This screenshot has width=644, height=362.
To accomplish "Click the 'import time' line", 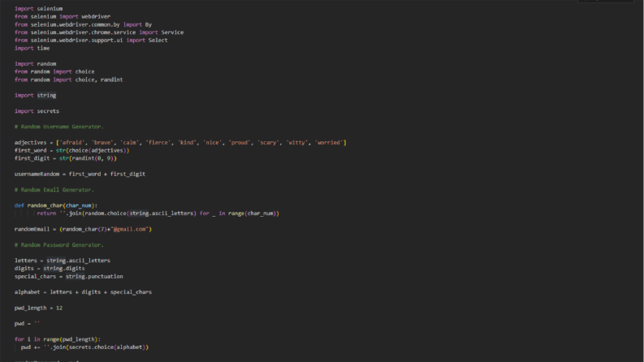I will (32, 48).
